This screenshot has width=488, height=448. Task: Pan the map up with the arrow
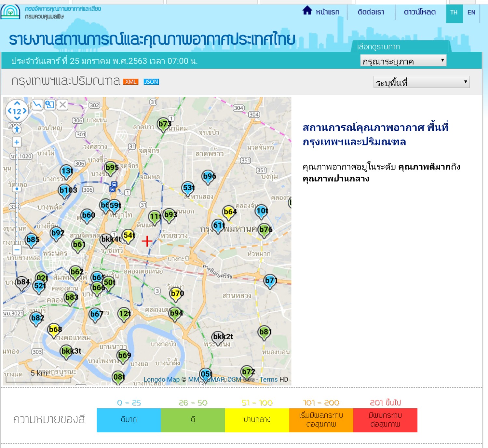point(17,103)
